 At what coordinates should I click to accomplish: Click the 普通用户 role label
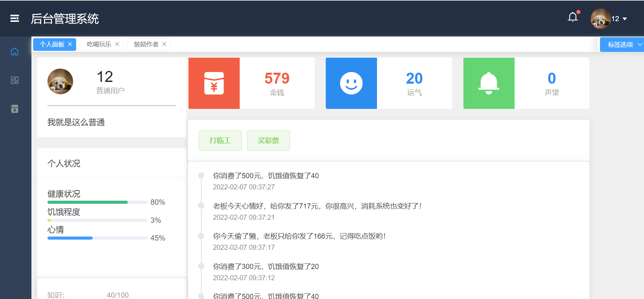110,91
